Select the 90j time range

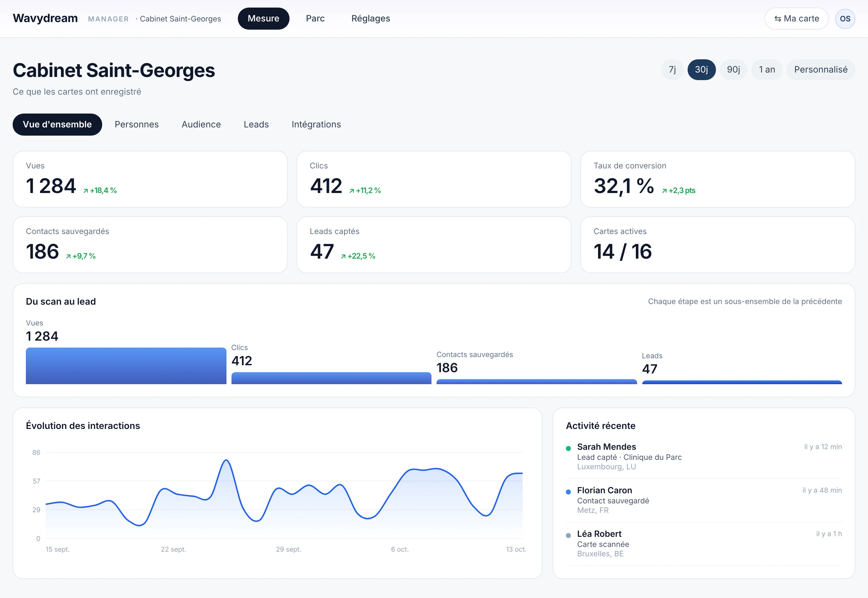click(733, 70)
